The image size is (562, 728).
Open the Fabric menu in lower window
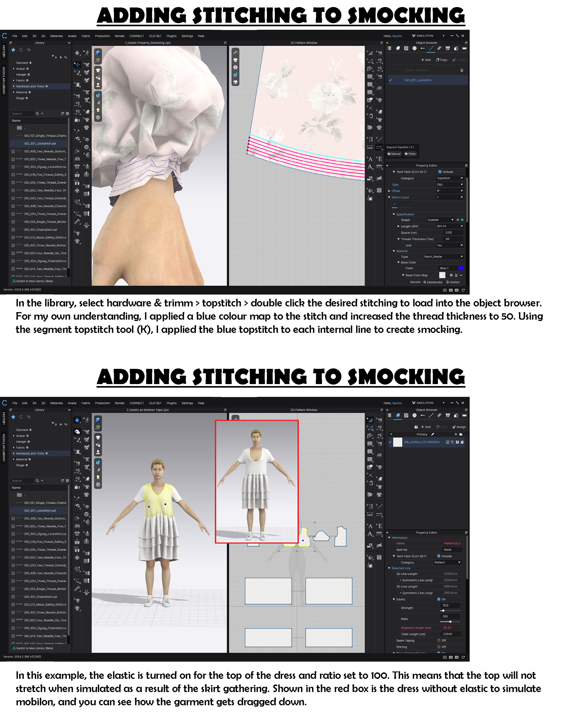pos(86,403)
